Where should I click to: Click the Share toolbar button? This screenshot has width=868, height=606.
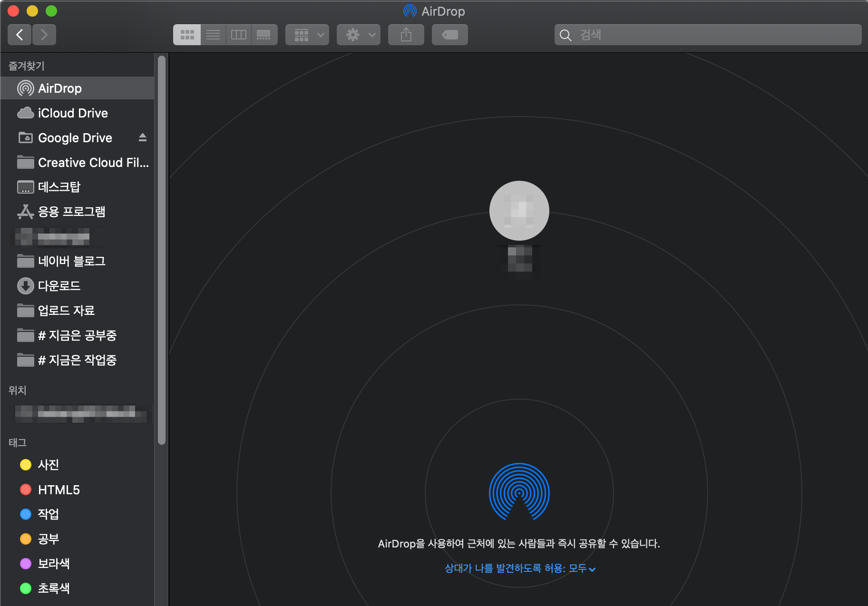coord(406,35)
